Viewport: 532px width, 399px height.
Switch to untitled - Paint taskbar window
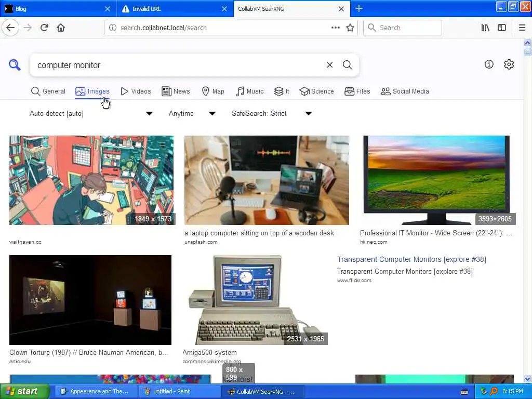click(179, 391)
